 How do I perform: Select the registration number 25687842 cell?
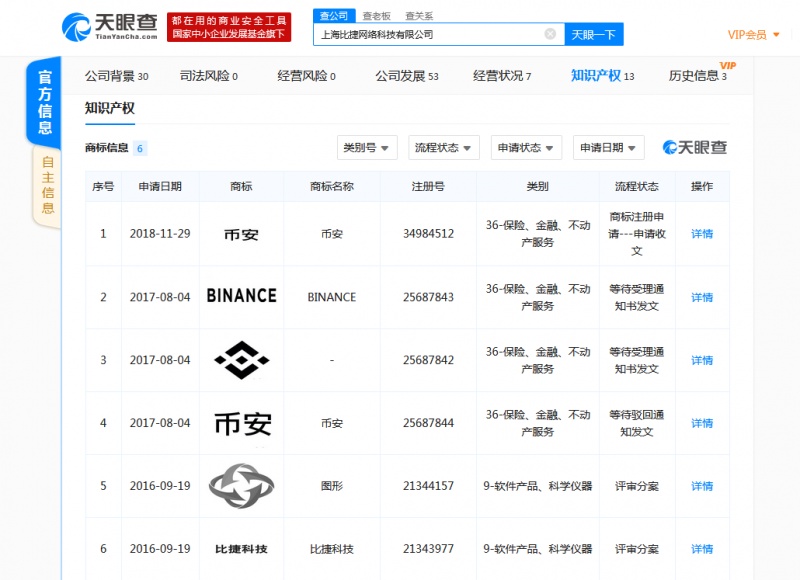[428, 360]
